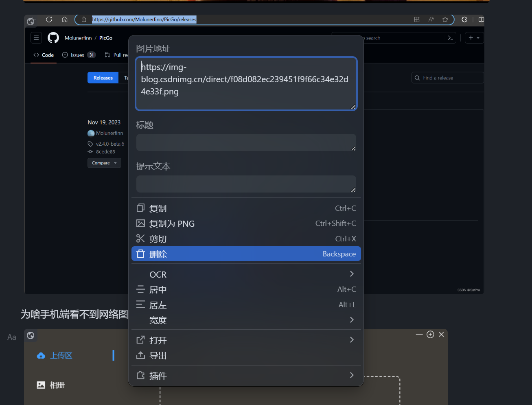Click the command palette icon near search
Viewport: 532px width, 405px height.
click(x=450, y=38)
